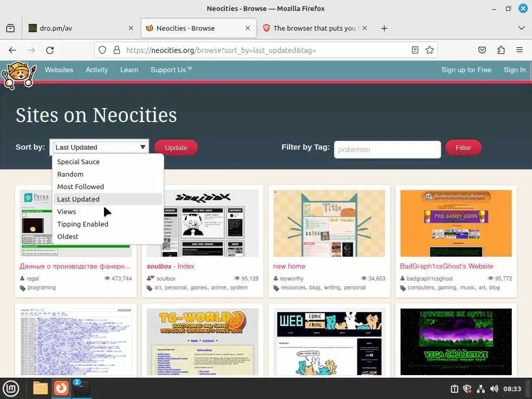Open the Web Comic Ring thumbnail
The image size is (532, 399).
point(329,342)
